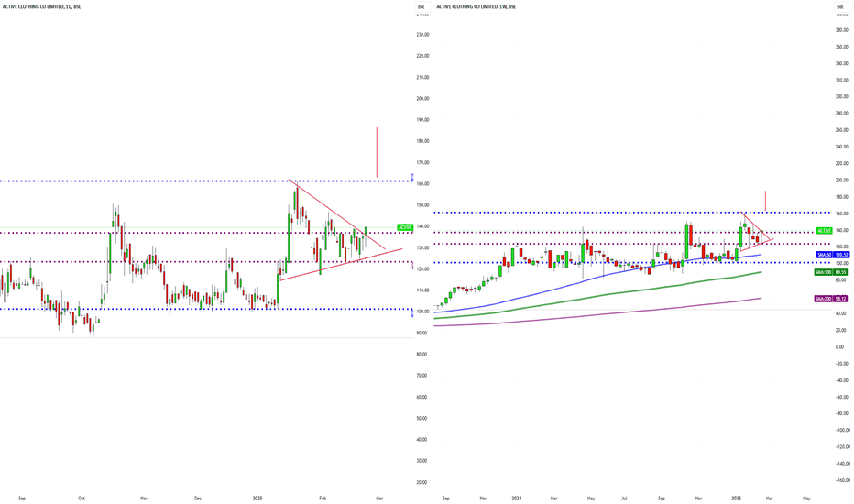Select the green ACTIVE price label on daily chart

pyautogui.click(x=405, y=227)
